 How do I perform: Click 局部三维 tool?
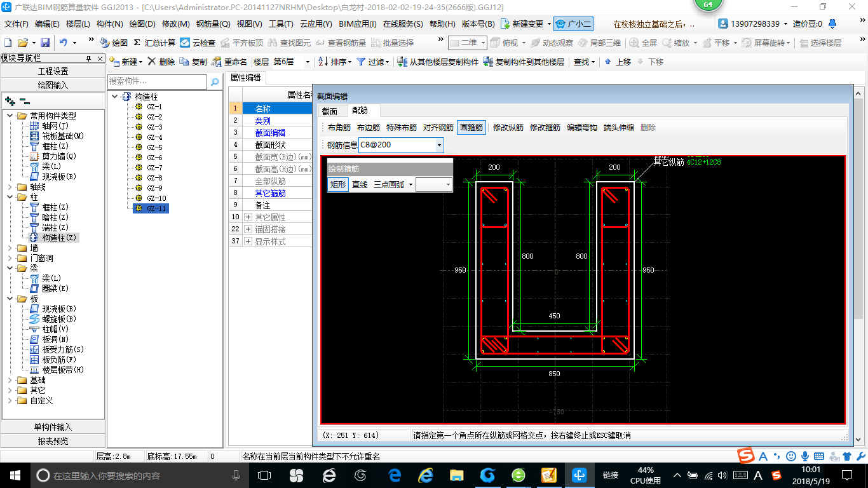[x=599, y=43]
